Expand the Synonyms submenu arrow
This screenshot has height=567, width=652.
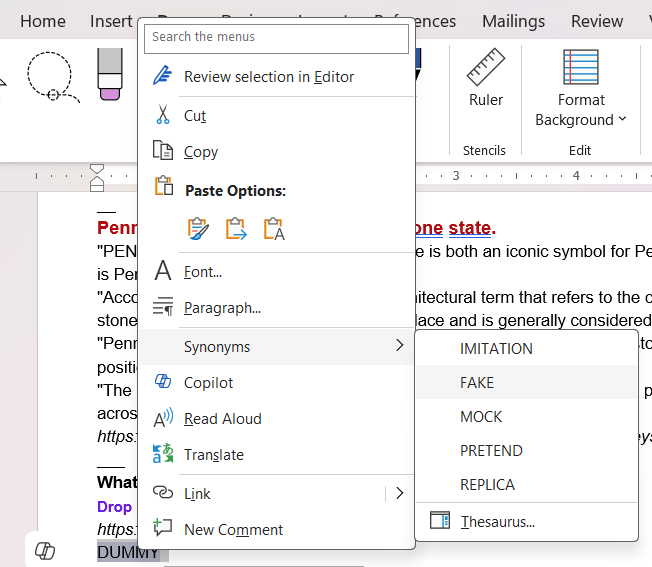[x=400, y=345]
